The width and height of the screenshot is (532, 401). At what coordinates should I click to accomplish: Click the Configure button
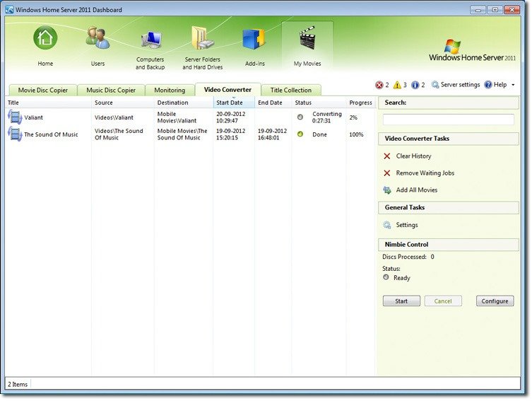point(495,301)
